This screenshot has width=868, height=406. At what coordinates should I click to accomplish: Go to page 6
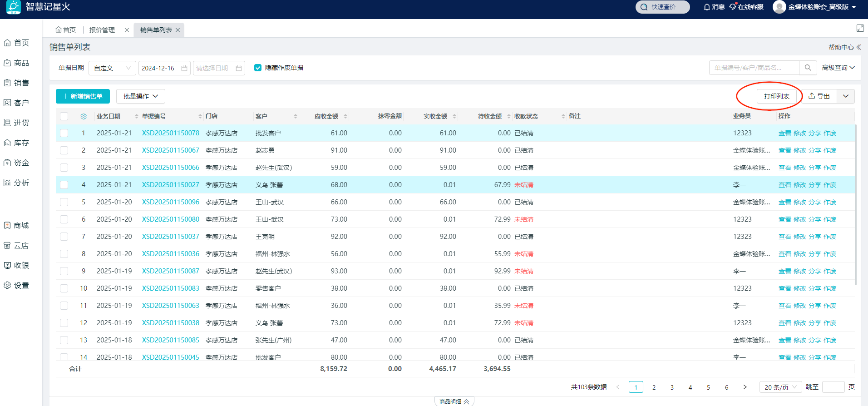pyautogui.click(x=726, y=387)
